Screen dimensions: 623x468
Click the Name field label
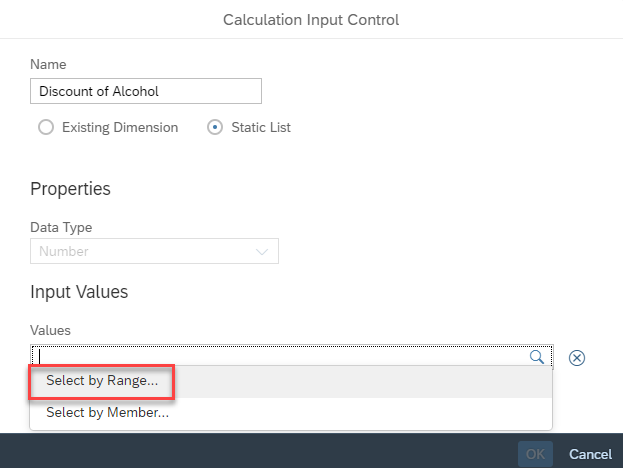pyautogui.click(x=50, y=63)
